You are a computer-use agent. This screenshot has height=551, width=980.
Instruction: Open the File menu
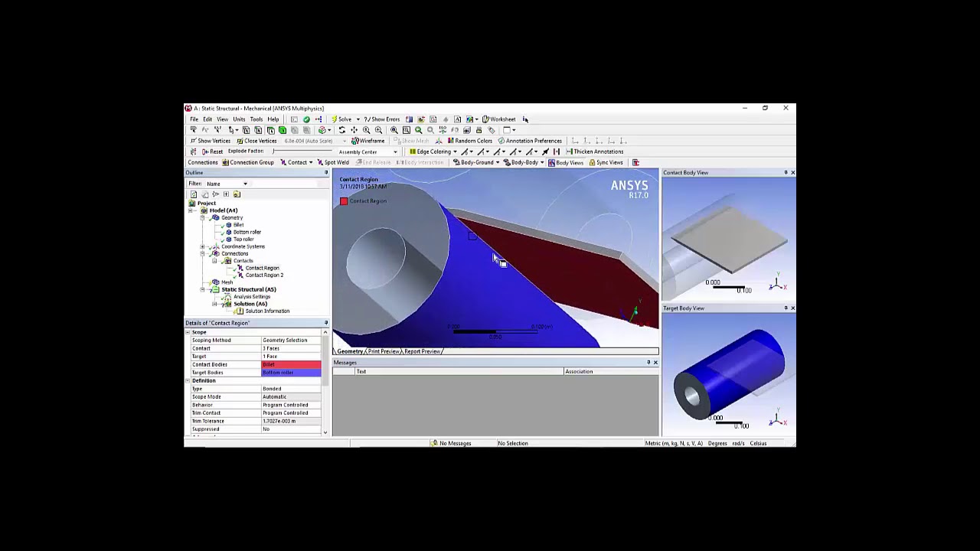194,119
